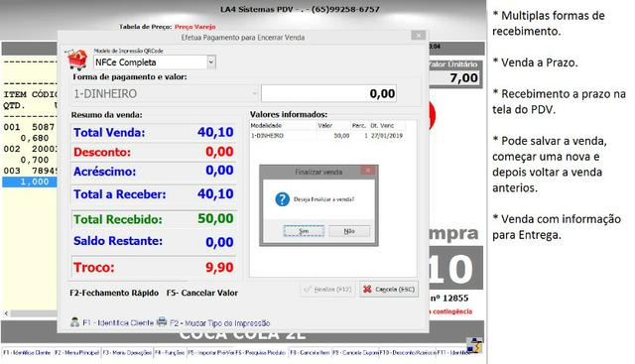The height and width of the screenshot is (364, 635).
Task: Click F4 - Funções in bottom bar
Action: (x=170, y=353)
